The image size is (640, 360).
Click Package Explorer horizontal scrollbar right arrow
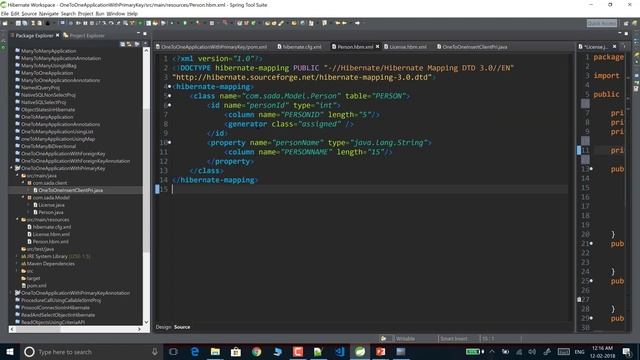pyautogui.click(x=139, y=329)
